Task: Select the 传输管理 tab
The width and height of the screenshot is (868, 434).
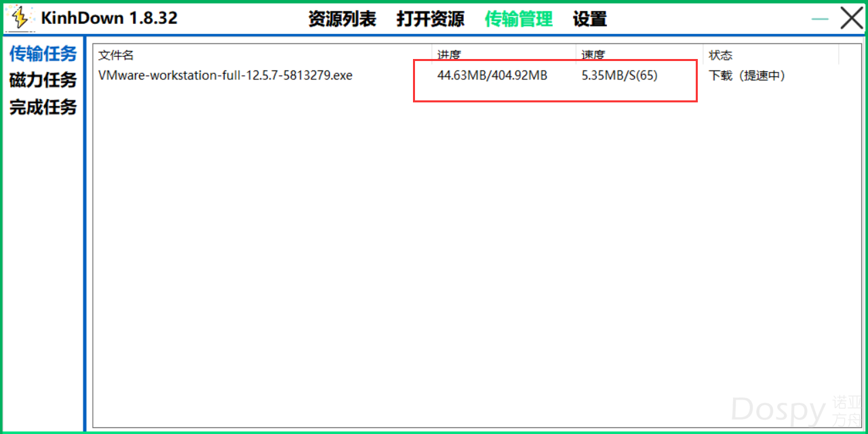Action: 519,19
